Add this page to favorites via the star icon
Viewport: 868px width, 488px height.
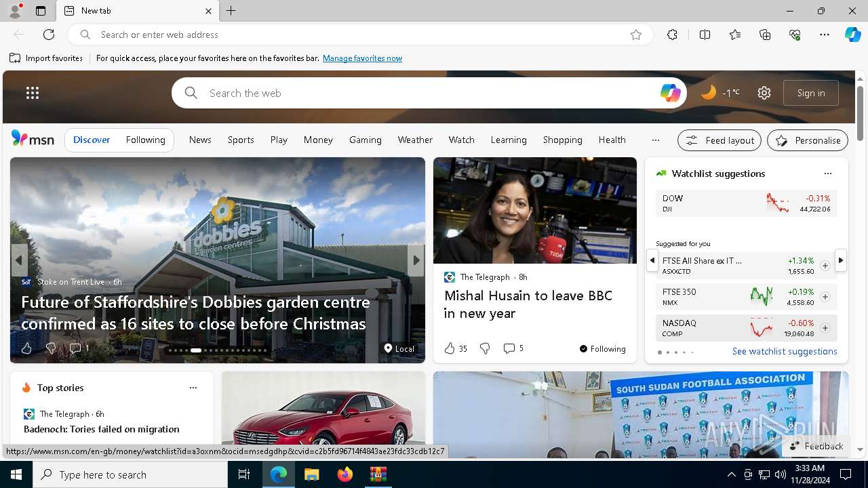point(636,35)
